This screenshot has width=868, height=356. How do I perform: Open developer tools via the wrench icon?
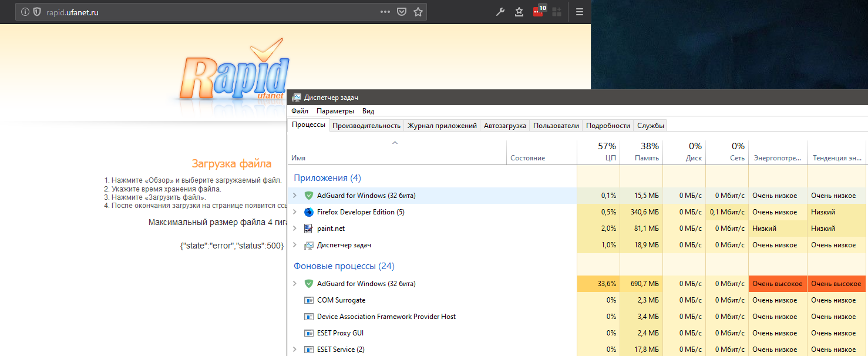tap(500, 11)
